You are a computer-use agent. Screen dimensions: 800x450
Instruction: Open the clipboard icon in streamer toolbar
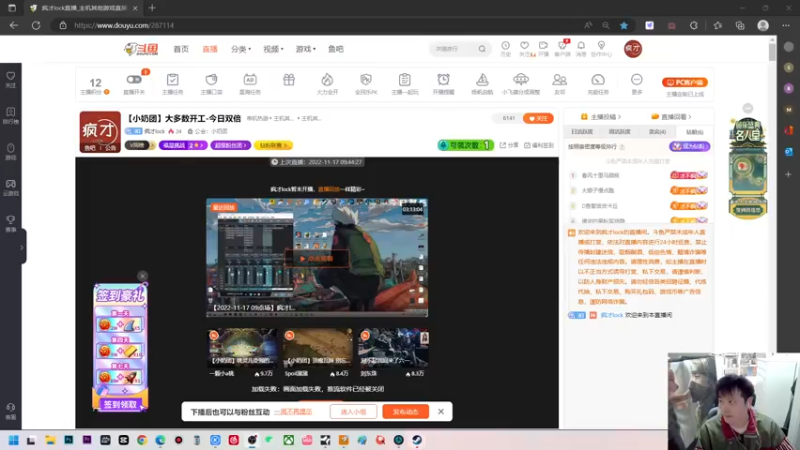[405, 80]
